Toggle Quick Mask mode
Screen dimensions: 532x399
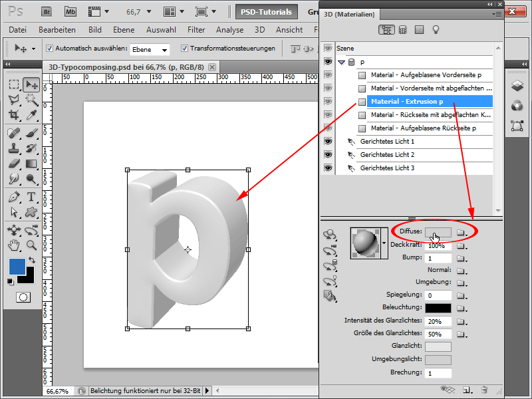coord(23,297)
